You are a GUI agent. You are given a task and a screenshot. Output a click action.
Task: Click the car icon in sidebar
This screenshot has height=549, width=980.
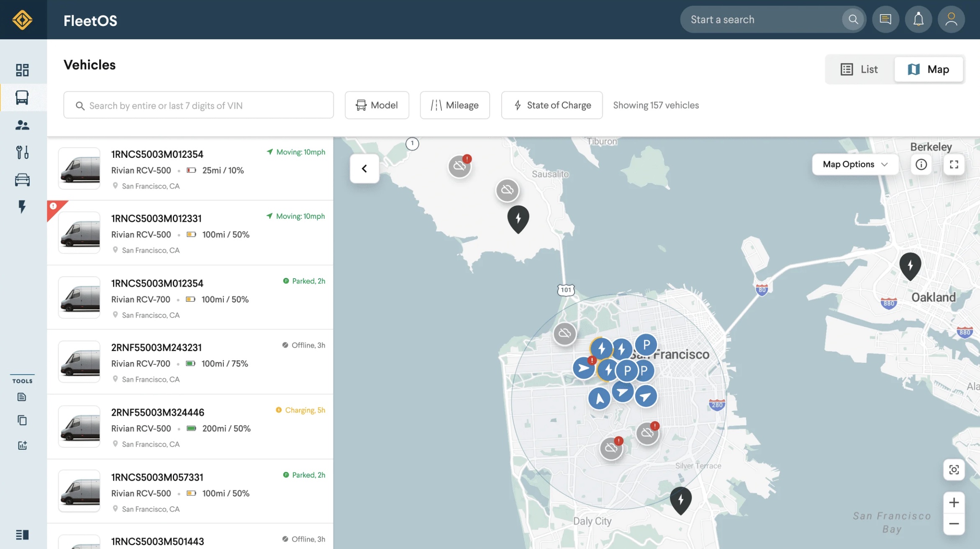click(x=22, y=180)
